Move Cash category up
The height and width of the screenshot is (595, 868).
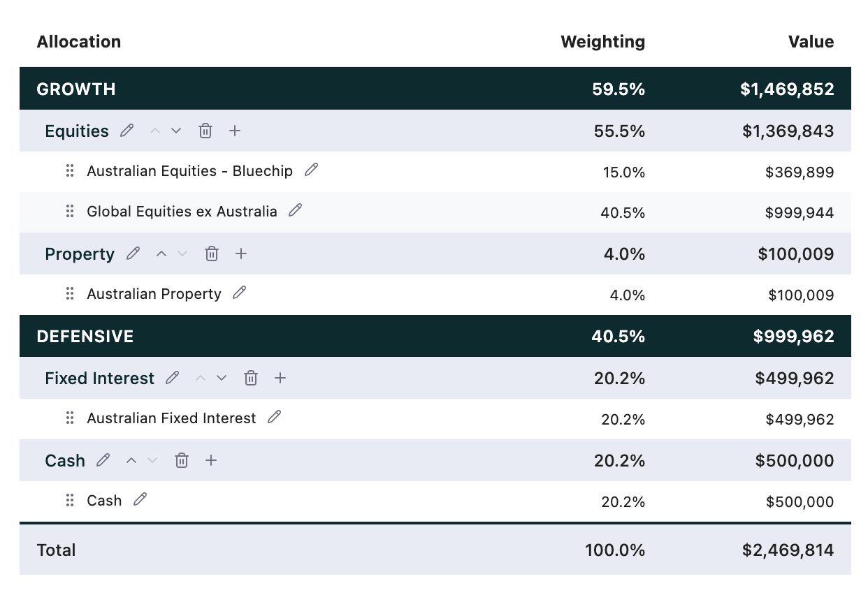coord(131,460)
